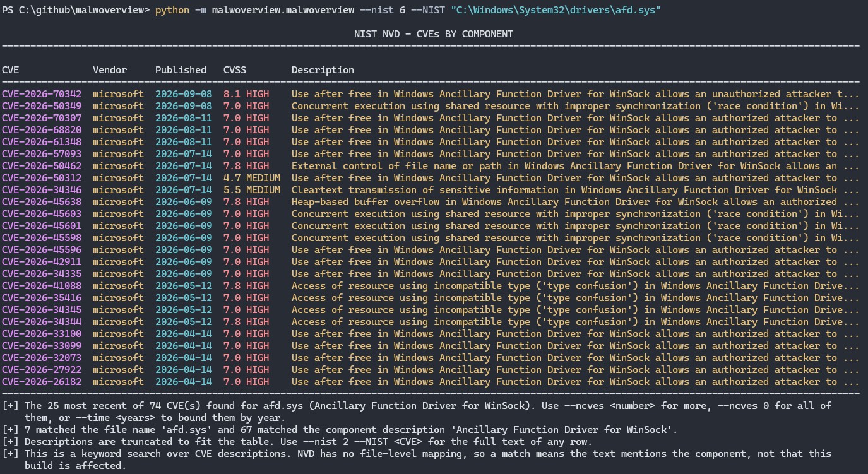
Task: Click the "7 matched the file name" summary line
Action: click(340, 430)
